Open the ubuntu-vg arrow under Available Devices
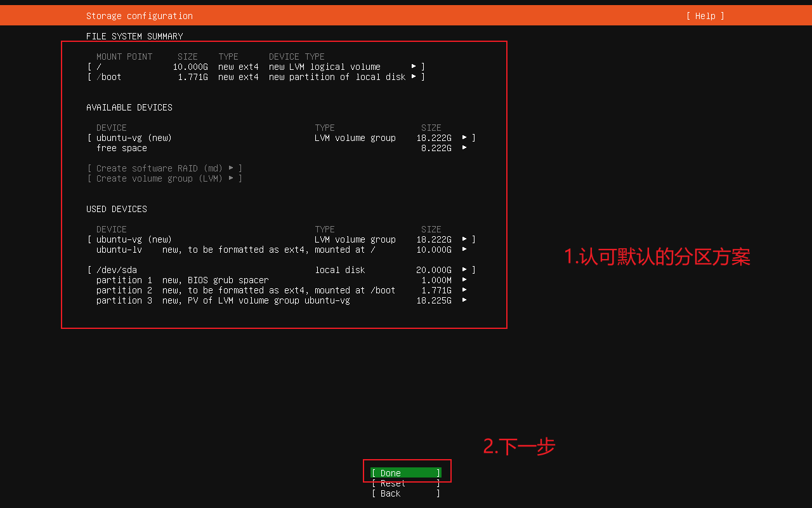Screen dimensions: 812x508 pyautogui.click(x=464, y=138)
